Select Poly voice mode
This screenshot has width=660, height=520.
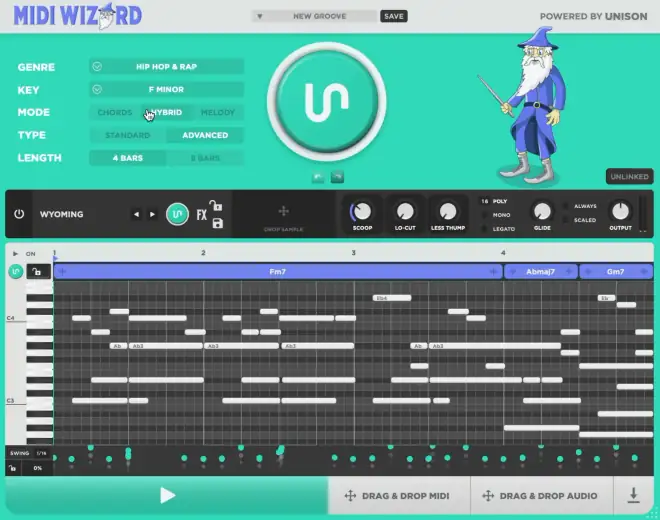pyautogui.click(x=500, y=201)
